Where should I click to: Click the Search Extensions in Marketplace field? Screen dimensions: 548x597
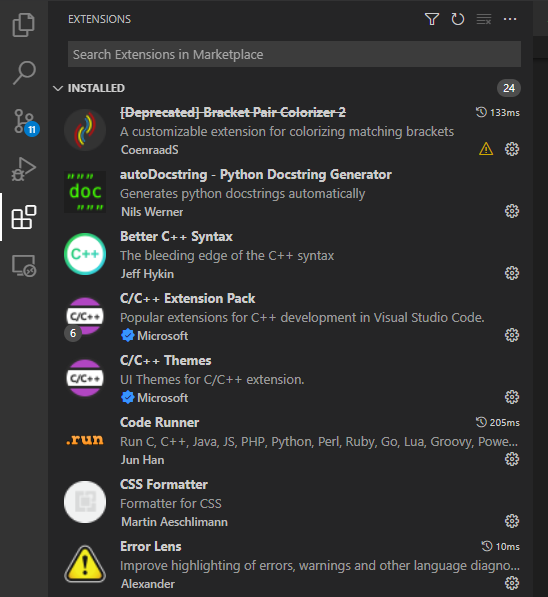[x=294, y=54]
